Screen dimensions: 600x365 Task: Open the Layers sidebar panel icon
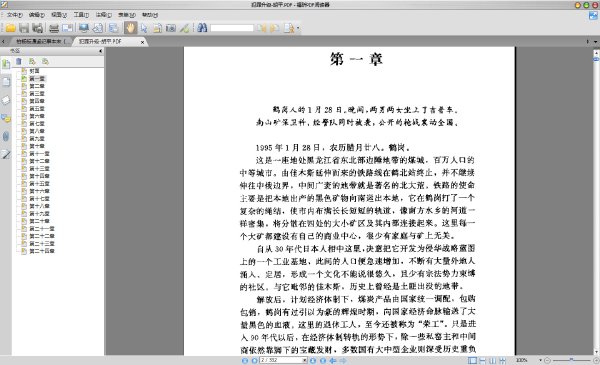pos(6,100)
